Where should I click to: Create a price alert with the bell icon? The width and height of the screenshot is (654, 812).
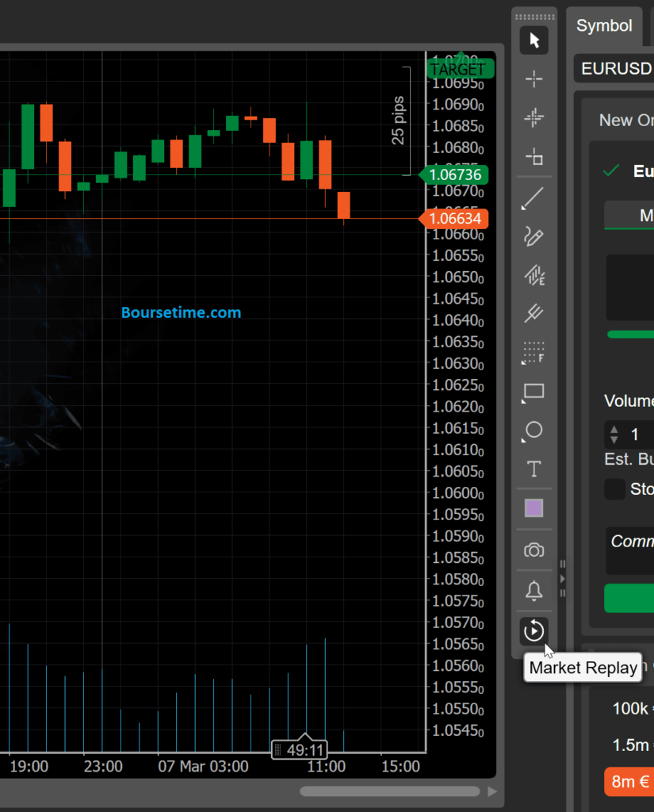[534, 590]
